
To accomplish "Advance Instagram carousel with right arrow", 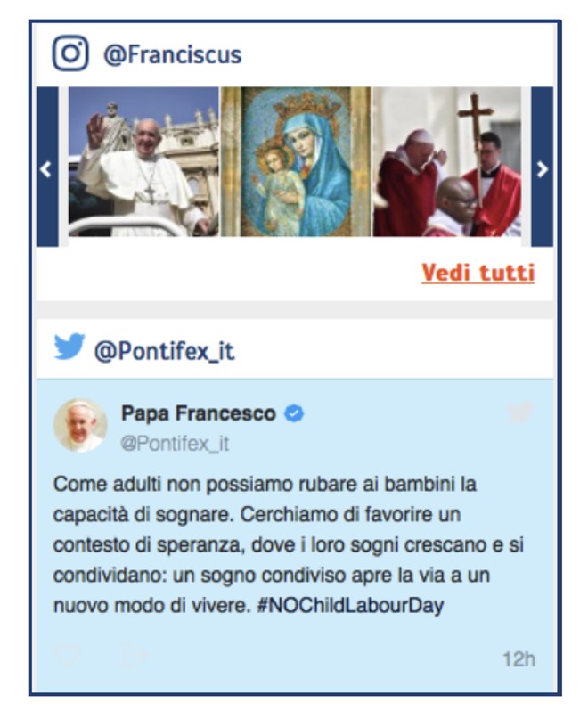I will (543, 167).
